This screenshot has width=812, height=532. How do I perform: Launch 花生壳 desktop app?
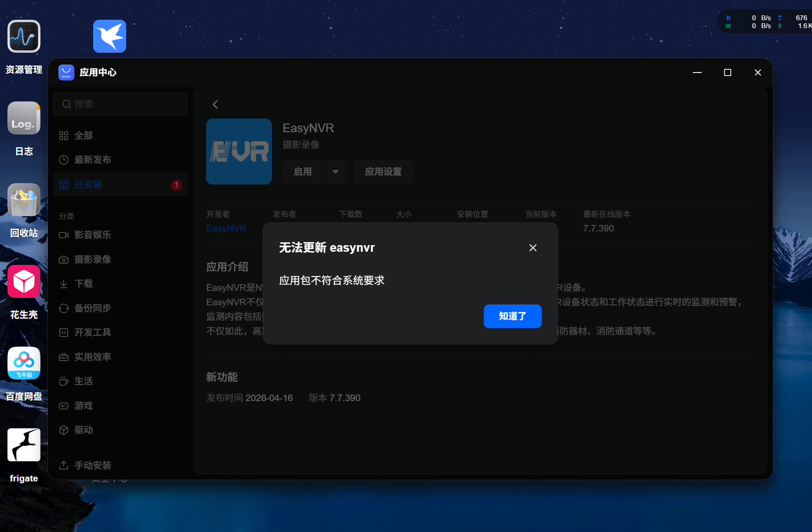coord(24,282)
